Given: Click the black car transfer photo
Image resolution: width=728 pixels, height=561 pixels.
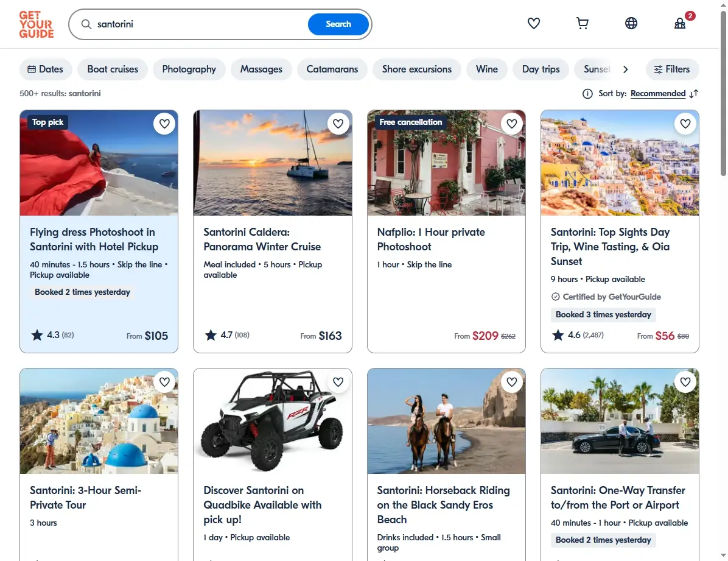Looking at the screenshot, I should point(620,421).
